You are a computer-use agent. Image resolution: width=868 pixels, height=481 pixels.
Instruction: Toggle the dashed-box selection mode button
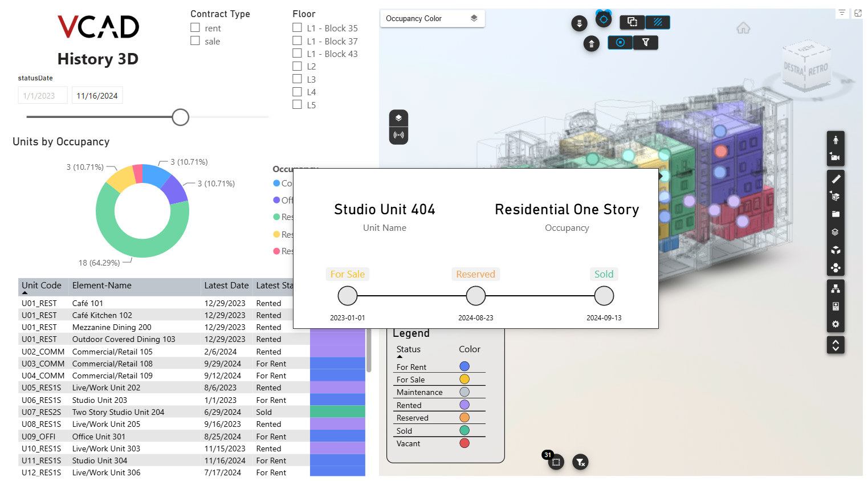click(632, 22)
